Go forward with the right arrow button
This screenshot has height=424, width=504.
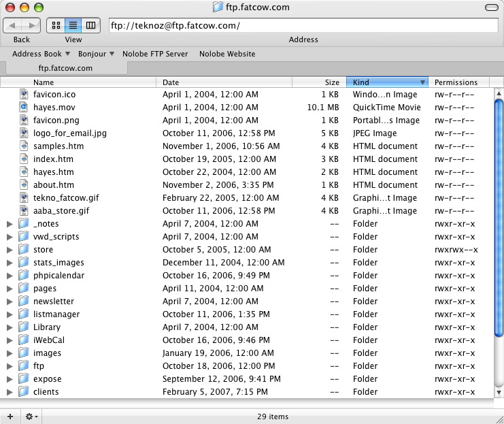pyautogui.click(x=31, y=25)
